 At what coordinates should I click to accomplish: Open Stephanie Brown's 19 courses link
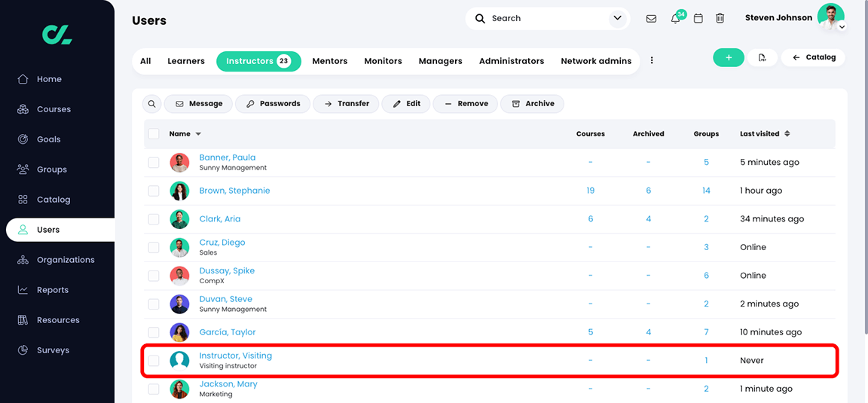(590, 191)
